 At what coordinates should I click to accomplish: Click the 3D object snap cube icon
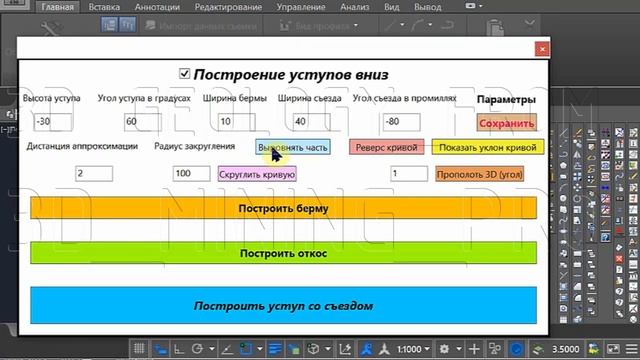[x=313, y=349]
